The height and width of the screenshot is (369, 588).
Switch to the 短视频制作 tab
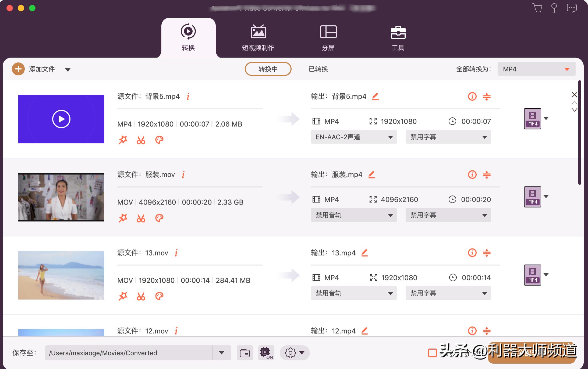click(x=257, y=38)
